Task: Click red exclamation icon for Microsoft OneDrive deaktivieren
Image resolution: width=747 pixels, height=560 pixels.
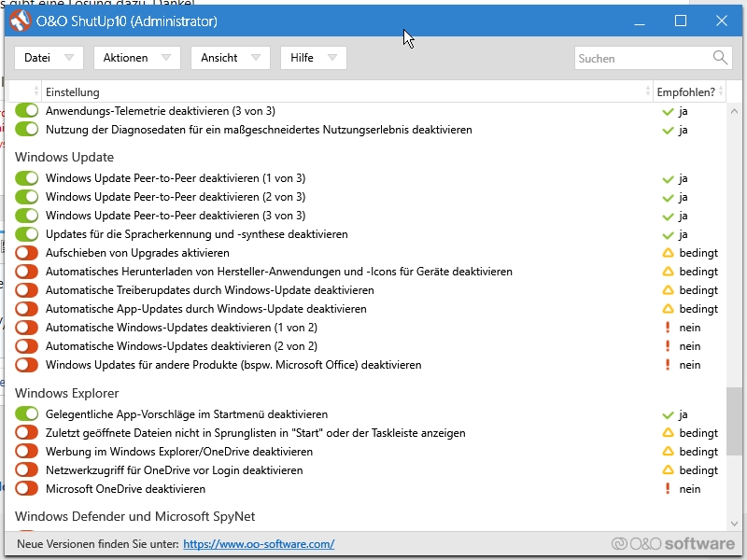Action: [x=668, y=488]
